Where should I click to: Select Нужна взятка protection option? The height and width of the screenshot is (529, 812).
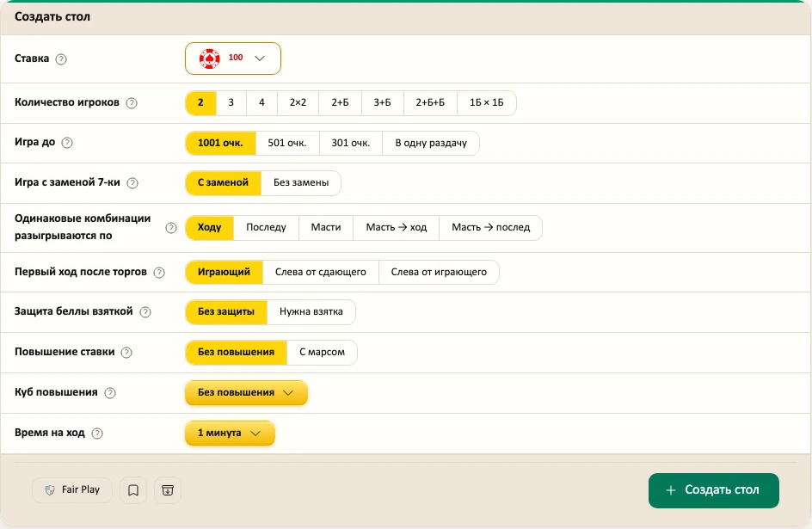click(x=311, y=311)
